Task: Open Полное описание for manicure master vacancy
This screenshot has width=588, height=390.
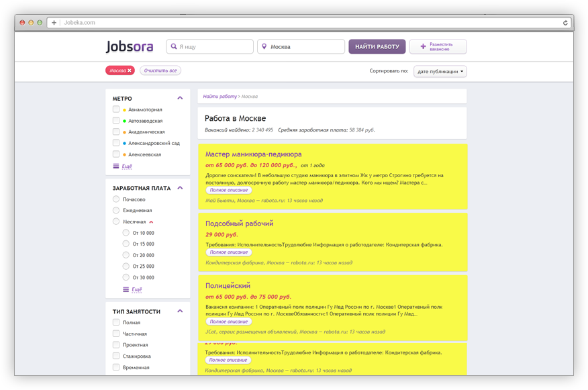Action: coord(229,190)
